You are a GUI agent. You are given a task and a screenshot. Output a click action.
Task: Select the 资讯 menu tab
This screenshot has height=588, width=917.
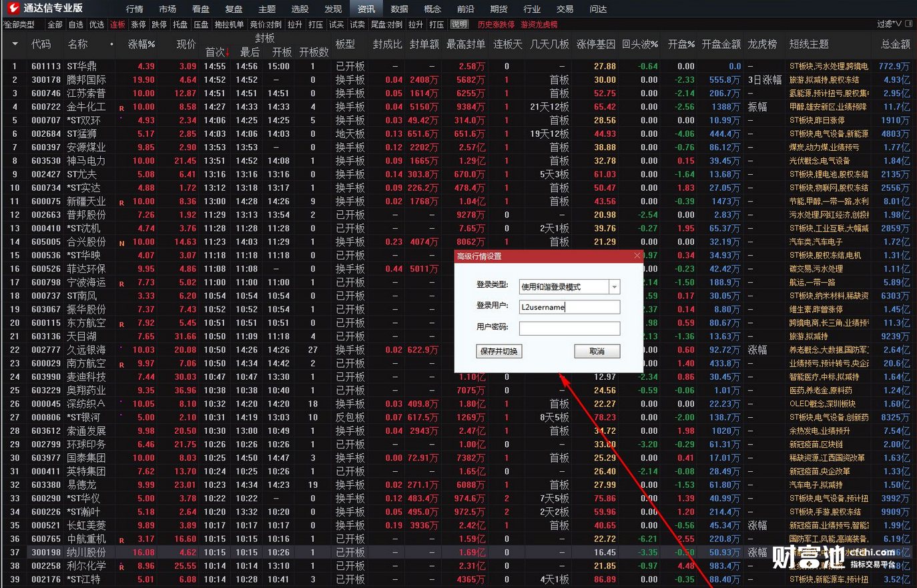[366, 9]
